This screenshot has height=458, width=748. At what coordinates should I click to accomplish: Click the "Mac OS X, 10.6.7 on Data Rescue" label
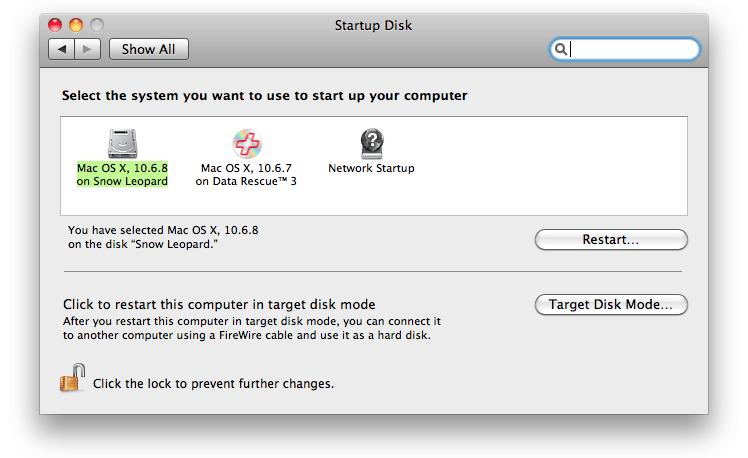246,175
